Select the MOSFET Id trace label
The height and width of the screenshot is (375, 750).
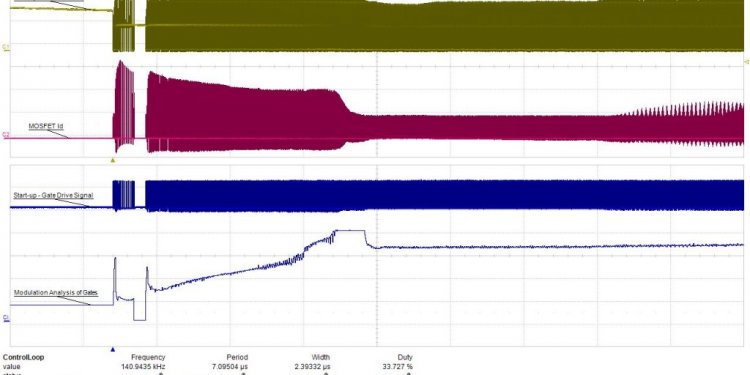(x=46, y=126)
